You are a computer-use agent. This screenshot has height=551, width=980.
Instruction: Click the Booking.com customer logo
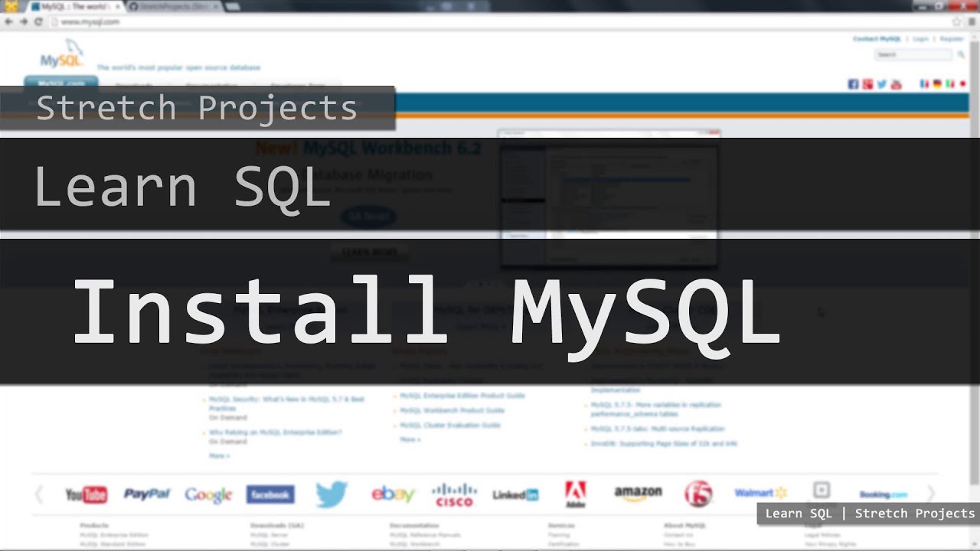[883, 495]
